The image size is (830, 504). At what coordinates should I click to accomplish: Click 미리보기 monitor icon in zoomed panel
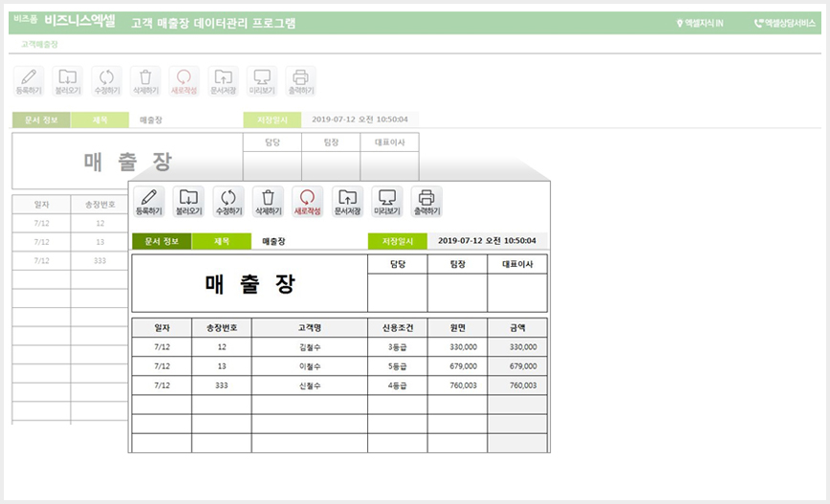click(x=387, y=202)
